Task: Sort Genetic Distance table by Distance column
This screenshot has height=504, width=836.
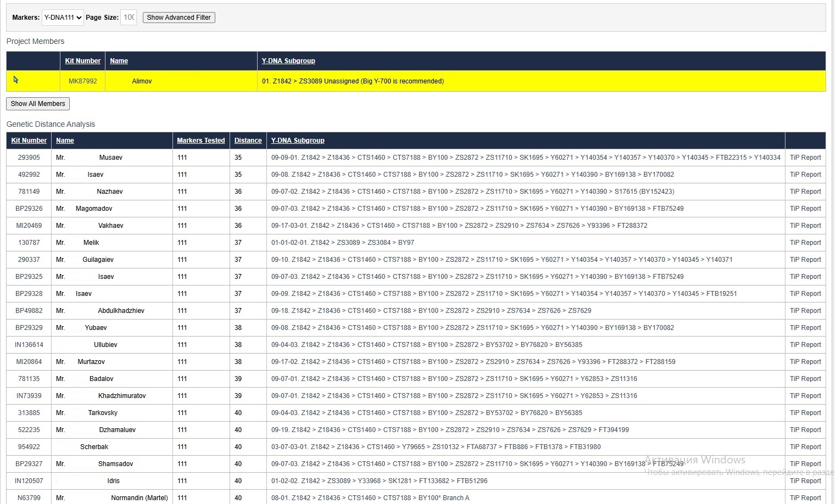Action: (x=248, y=141)
